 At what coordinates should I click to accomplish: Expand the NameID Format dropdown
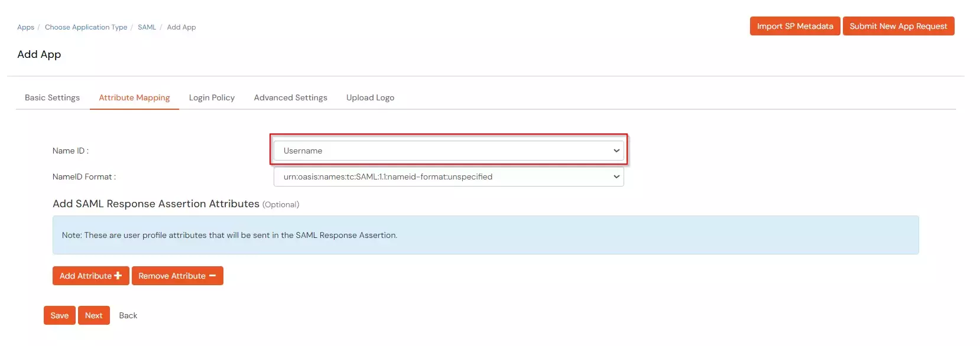449,177
